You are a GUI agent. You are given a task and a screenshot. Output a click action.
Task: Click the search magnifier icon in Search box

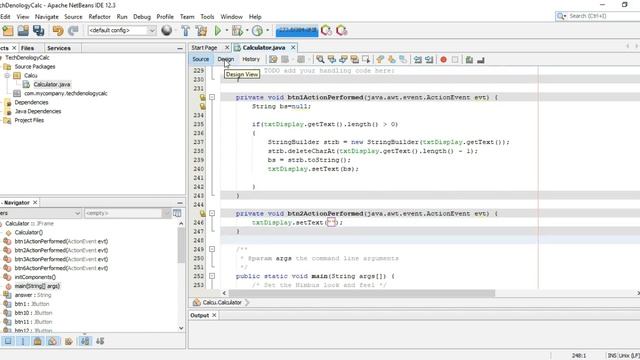pos(561,16)
